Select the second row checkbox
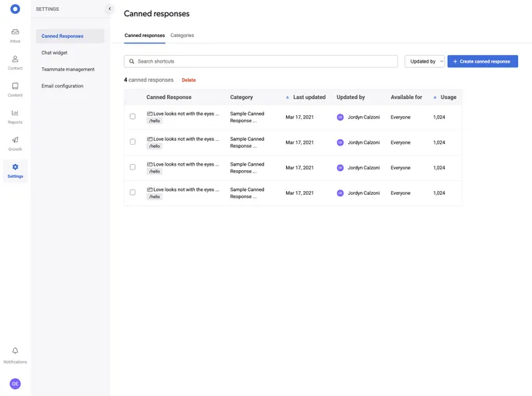 point(132,142)
